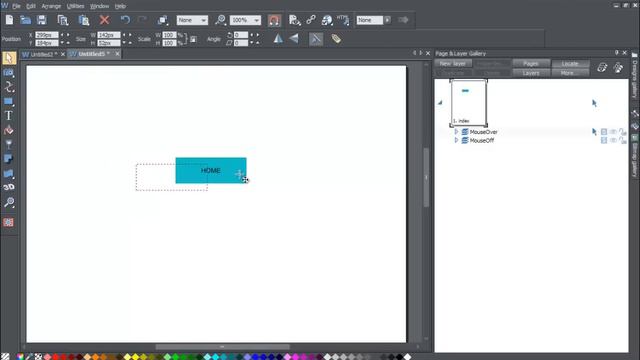Select the Zoom tool in left toolbar
This screenshot has width=640, height=360.
pos(9,202)
